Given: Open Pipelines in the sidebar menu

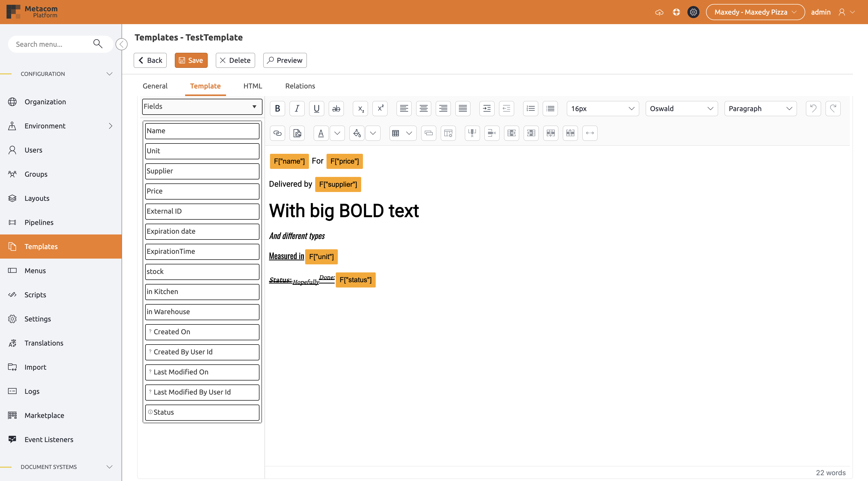Looking at the screenshot, I should point(39,222).
